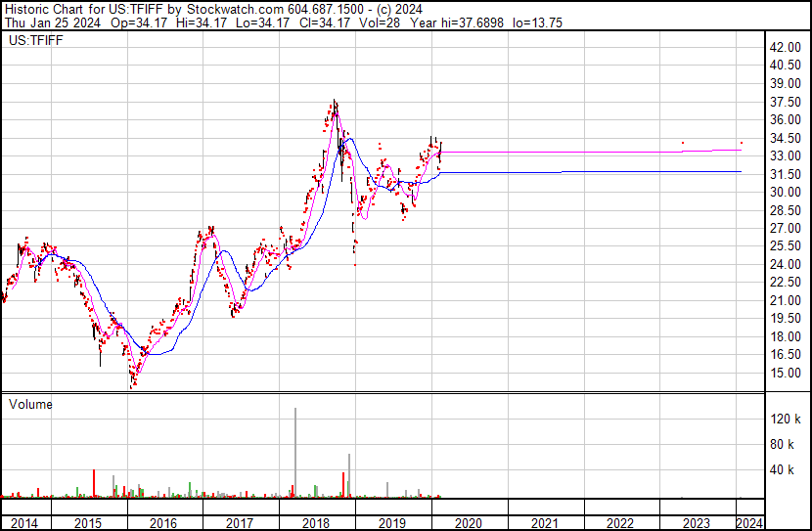Click the 16.50 price axis value
This screenshot has height=531, width=812.
pyautogui.click(x=786, y=355)
